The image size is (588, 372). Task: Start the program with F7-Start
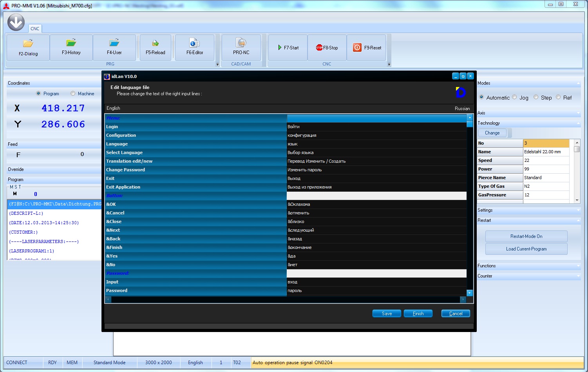[x=288, y=48]
